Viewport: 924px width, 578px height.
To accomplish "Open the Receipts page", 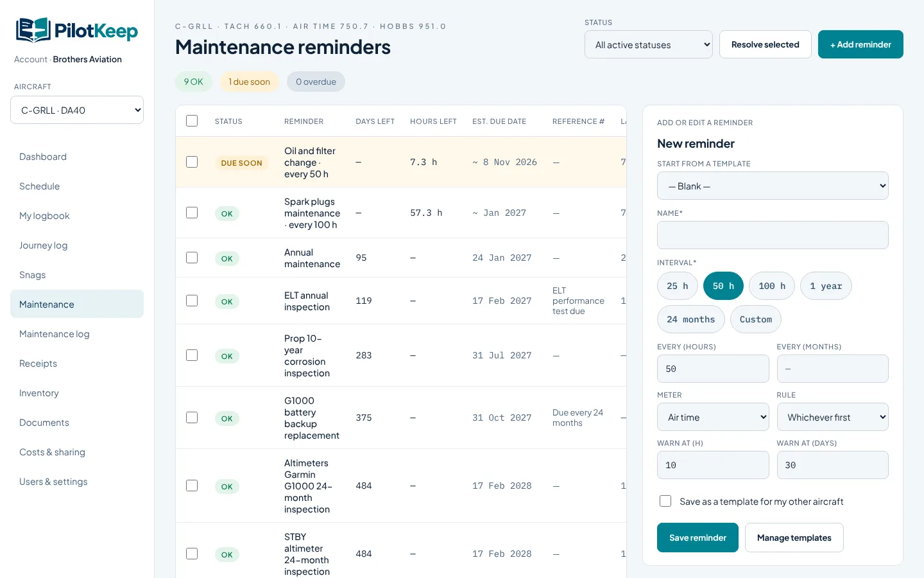I will [x=77, y=363].
